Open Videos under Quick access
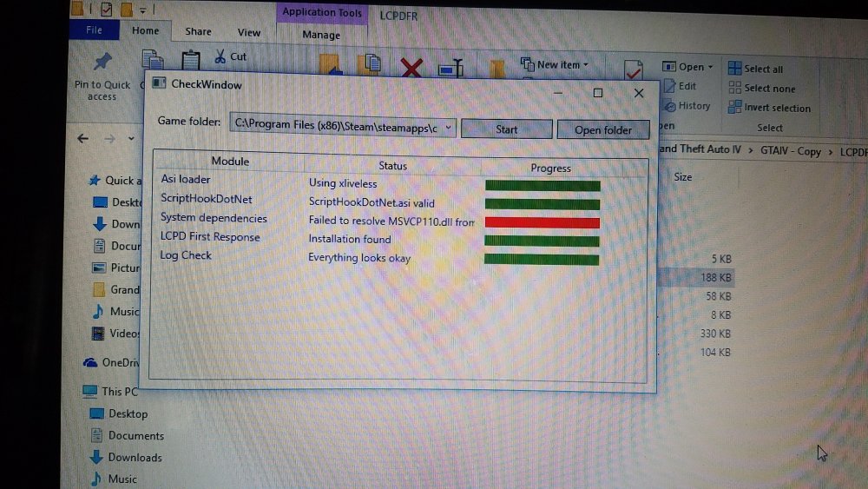 pyautogui.click(x=115, y=334)
